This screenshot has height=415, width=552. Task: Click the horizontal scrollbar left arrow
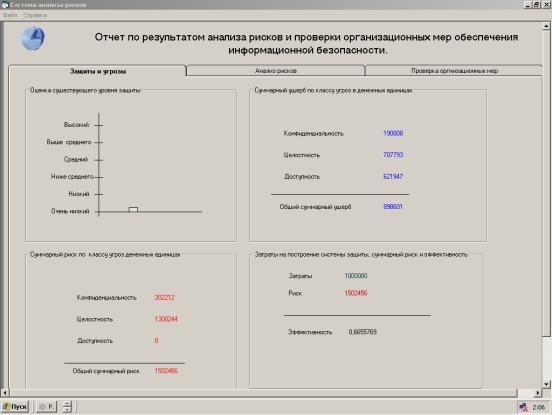5,392
